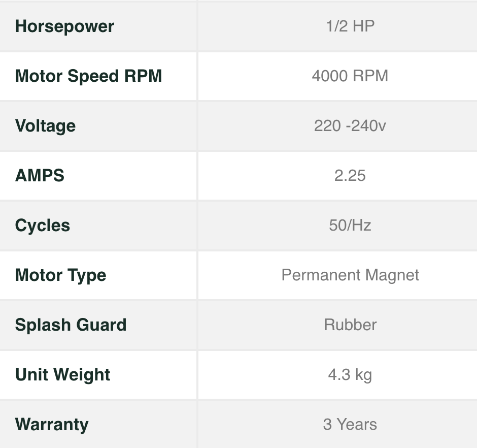This screenshot has width=477, height=448.
Task: Select the 4000 RPM value
Action: pyautogui.click(x=350, y=76)
